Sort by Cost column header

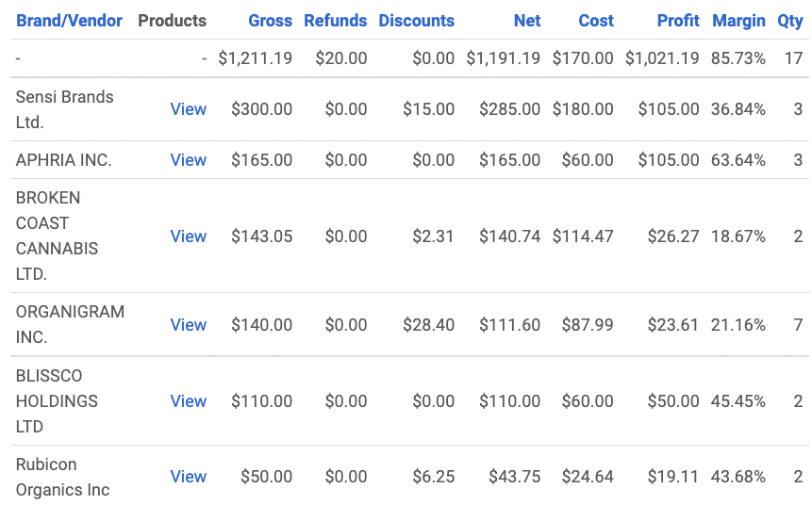(x=596, y=20)
